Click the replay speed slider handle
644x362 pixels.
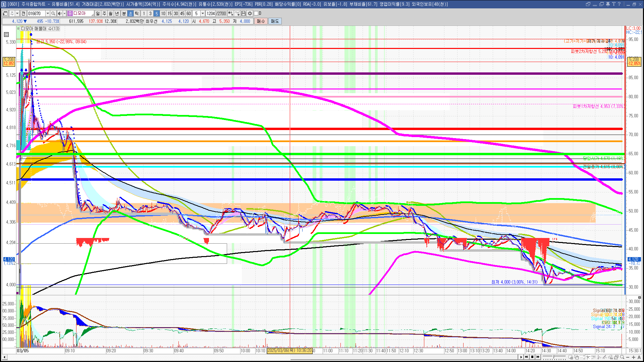[x=554, y=357]
